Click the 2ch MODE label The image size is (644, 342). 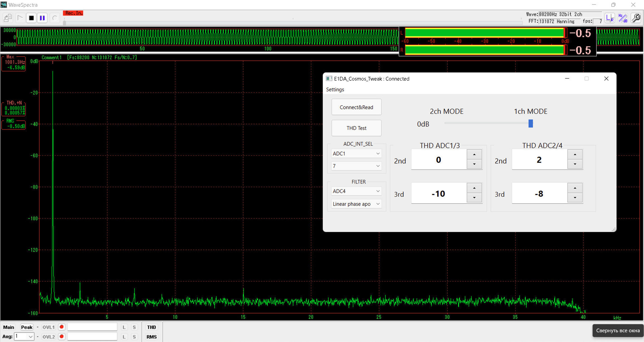pos(447,111)
